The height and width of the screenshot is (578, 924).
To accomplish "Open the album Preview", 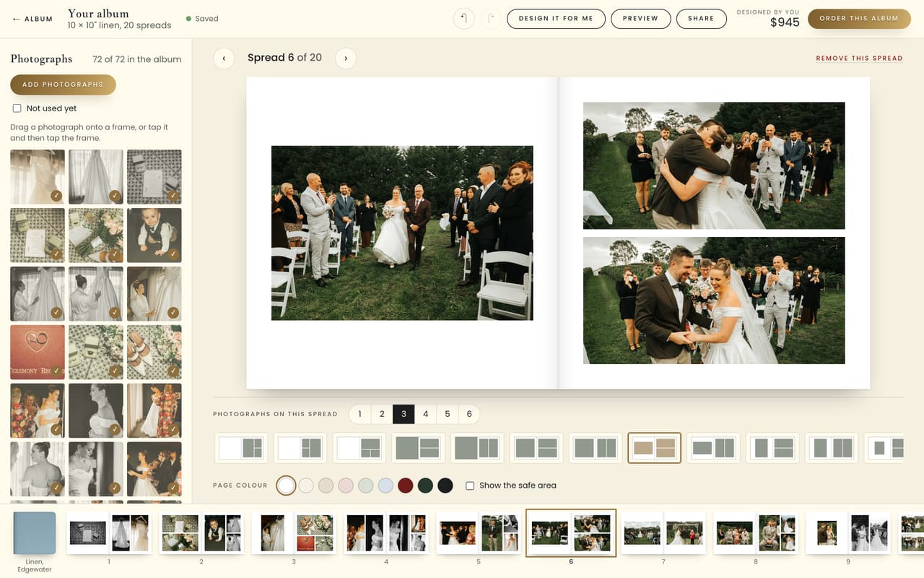I will coord(641,19).
